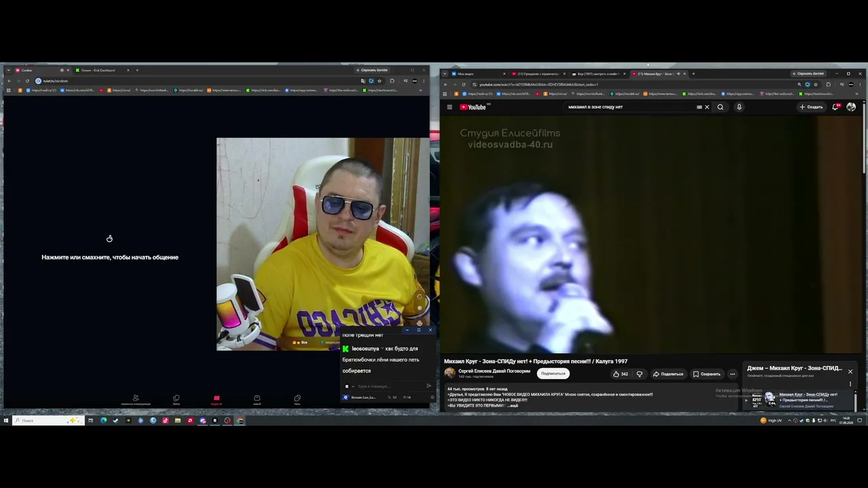The width and height of the screenshot is (868, 488).
Task: Dislike the Михаил Круг video
Action: click(x=639, y=374)
